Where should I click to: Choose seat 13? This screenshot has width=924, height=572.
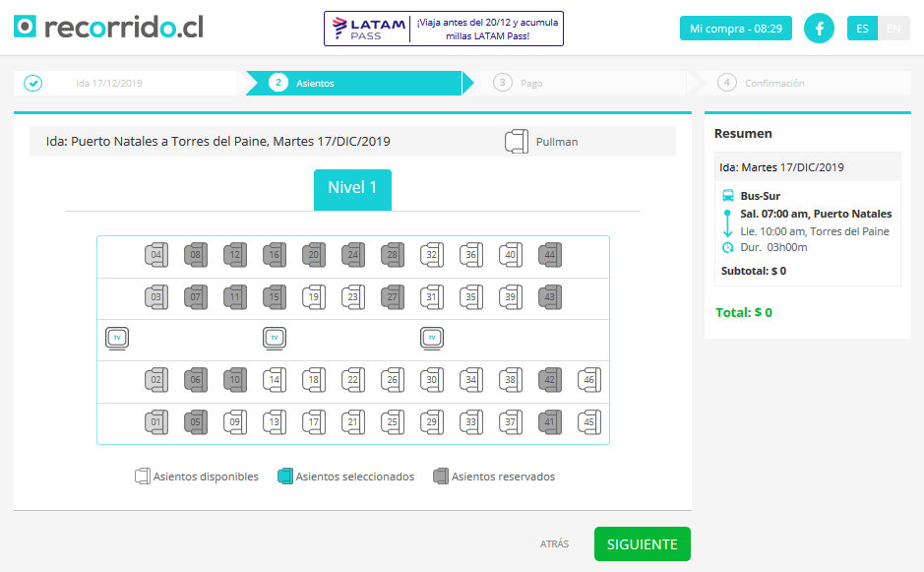point(275,422)
